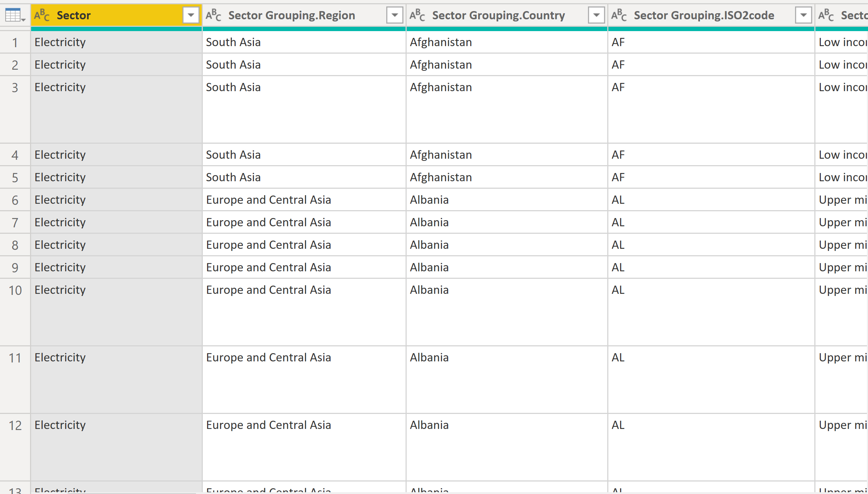
Task: Click the Albania cell in row 7
Action: [x=507, y=223]
